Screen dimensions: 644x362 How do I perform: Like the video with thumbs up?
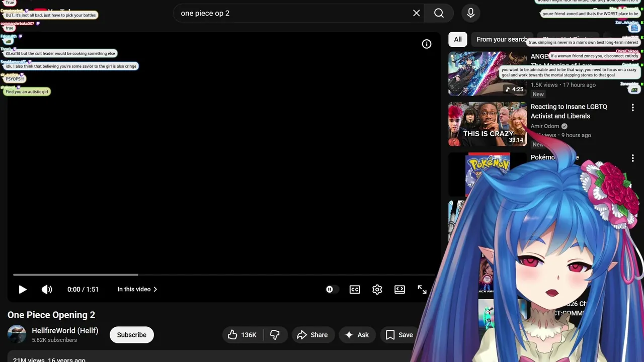(243, 335)
